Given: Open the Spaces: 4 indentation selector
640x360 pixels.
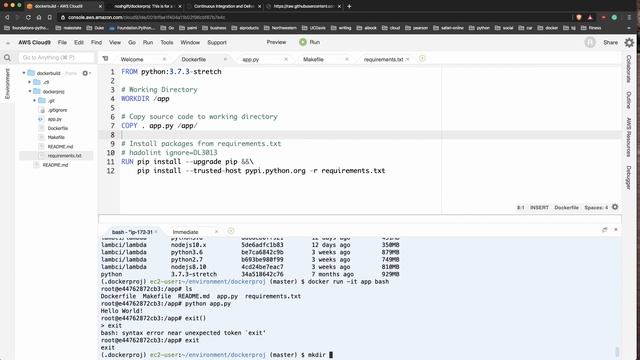Looking at the screenshot, I should (x=596, y=207).
